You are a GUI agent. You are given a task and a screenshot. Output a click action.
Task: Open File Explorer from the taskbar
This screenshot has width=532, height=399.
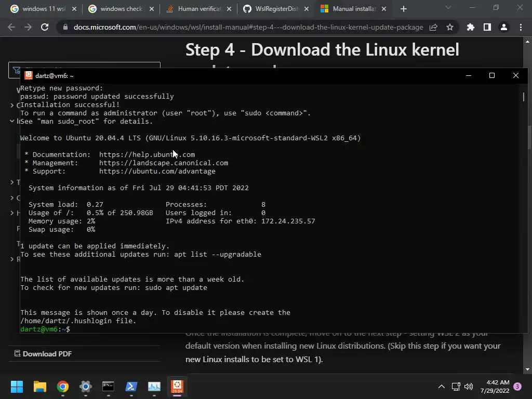tap(39, 387)
